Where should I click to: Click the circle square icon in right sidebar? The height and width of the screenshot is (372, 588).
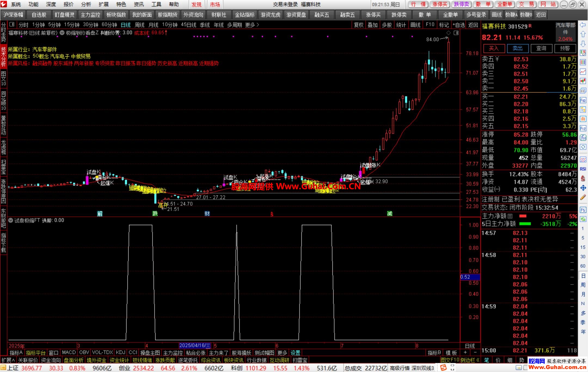pyautogui.click(x=583, y=147)
